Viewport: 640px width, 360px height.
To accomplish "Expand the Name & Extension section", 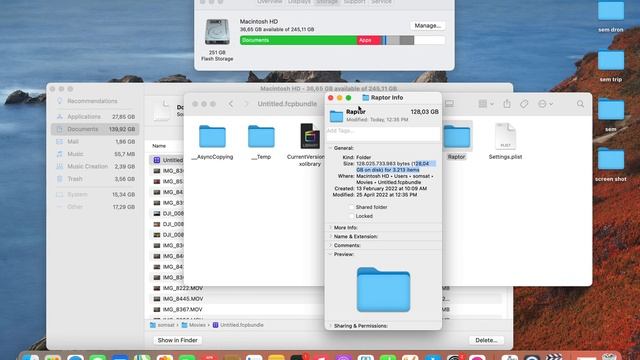I will (331, 236).
